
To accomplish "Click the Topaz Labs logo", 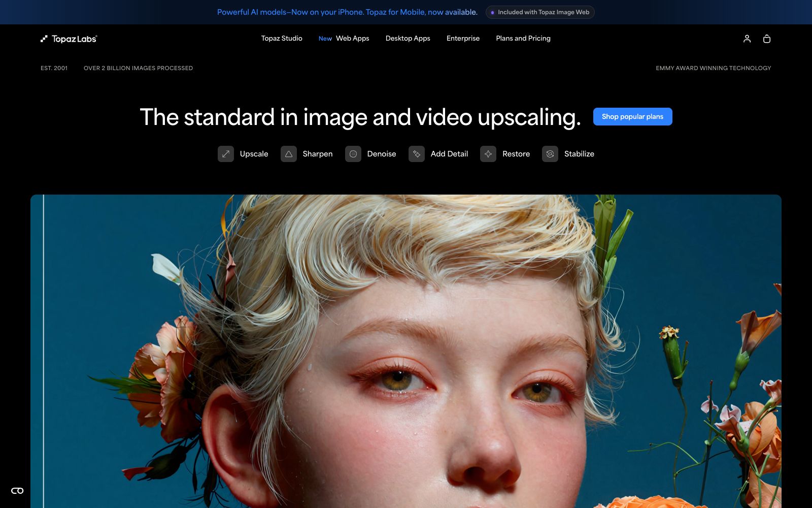I will coord(69,39).
